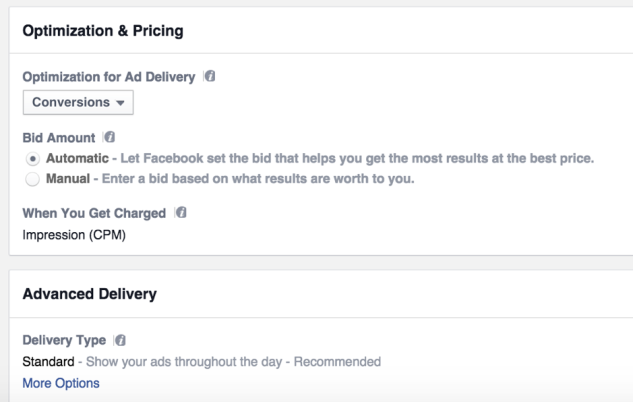Image resolution: width=633 pixels, height=402 pixels.
Task: Choose the Manual bid radio button
Action: [x=32, y=179]
